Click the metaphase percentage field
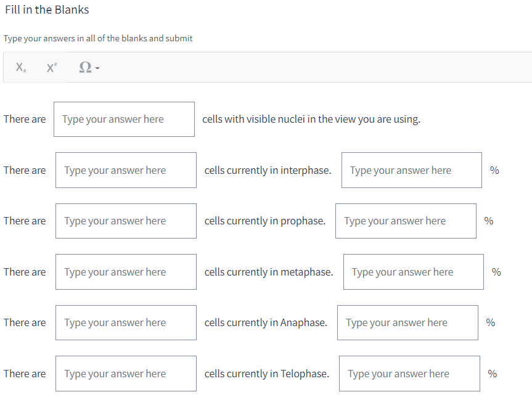 [413, 271]
